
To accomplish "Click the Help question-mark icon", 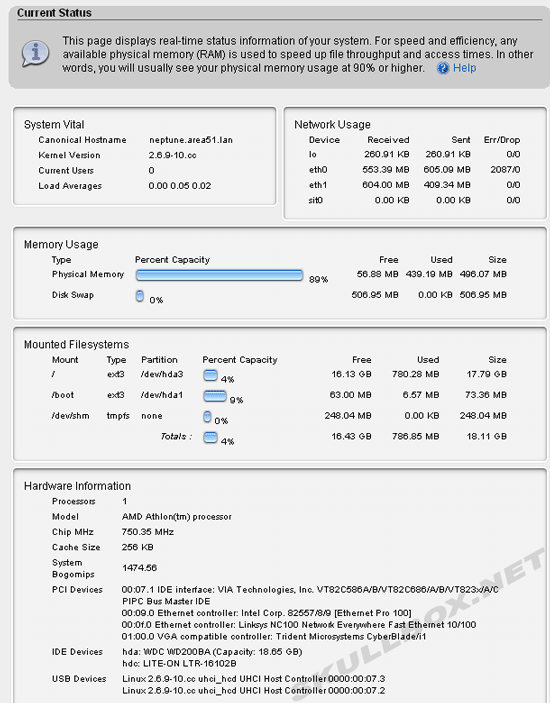I will point(443,68).
